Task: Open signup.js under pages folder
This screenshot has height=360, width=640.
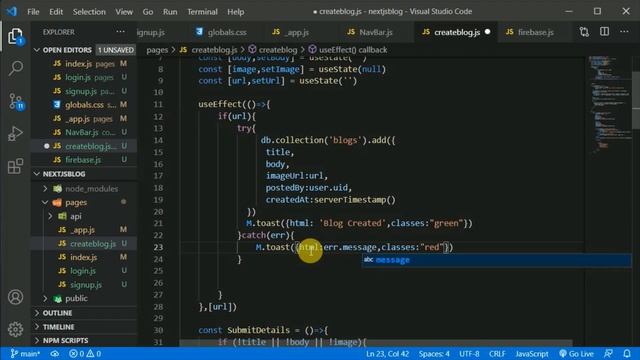Action: click(84, 284)
